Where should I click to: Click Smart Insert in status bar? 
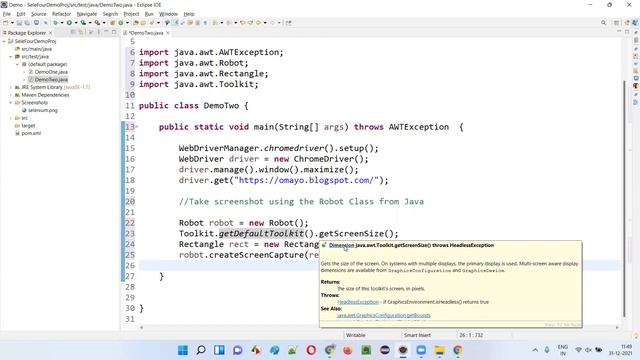(x=417, y=335)
